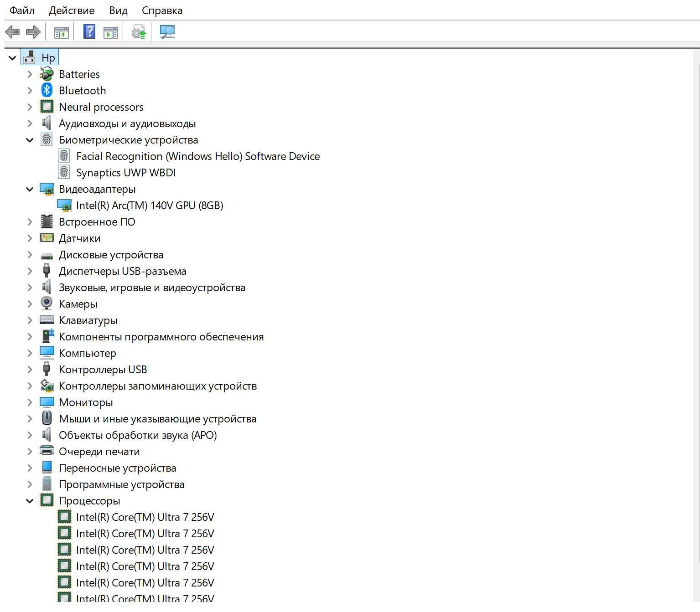This screenshot has height=612, width=700.
Task: Collapse the Процессоры category
Action: pos(30,501)
